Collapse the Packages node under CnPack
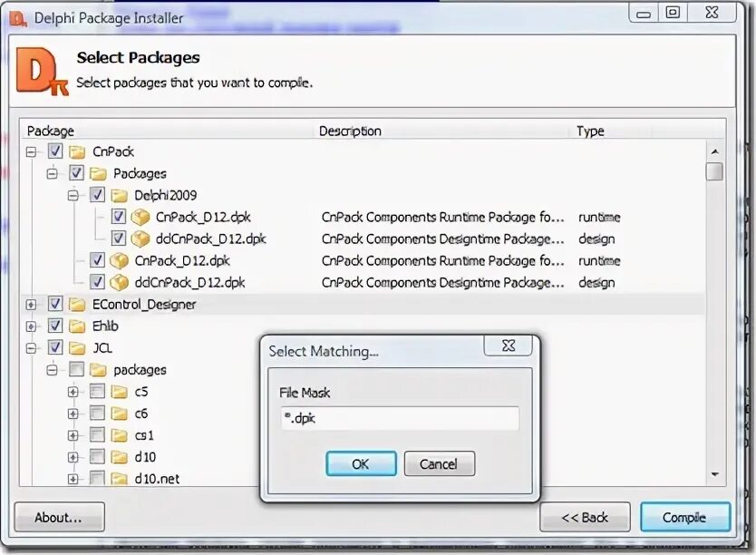Screen dimensions: 756x555 click(52, 173)
